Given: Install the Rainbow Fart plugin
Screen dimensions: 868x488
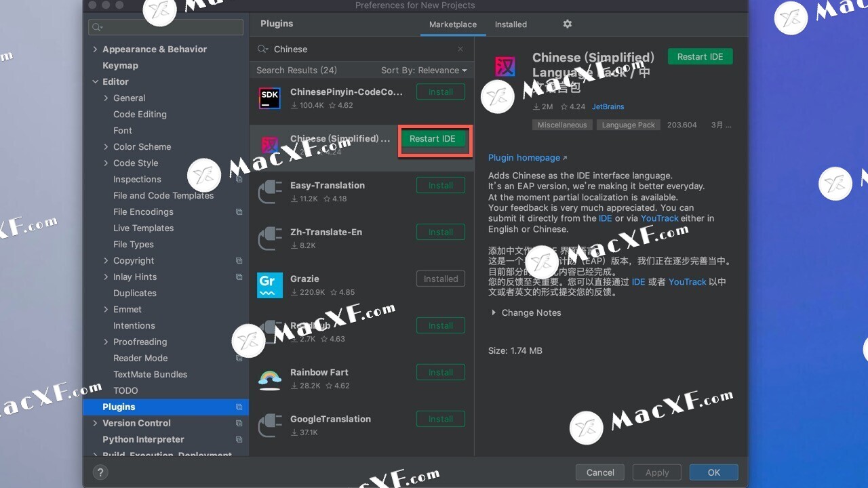Looking at the screenshot, I should pyautogui.click(x=441, y=372).
